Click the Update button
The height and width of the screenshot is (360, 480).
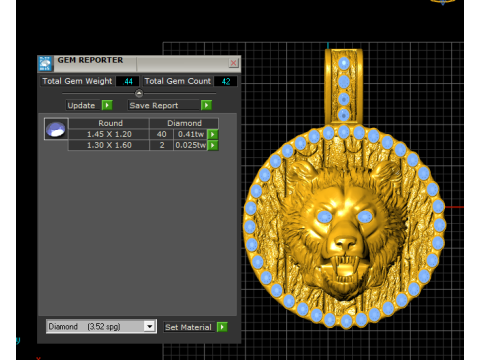[82, 105]
